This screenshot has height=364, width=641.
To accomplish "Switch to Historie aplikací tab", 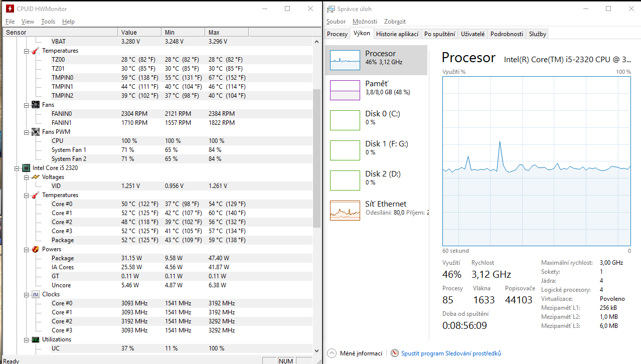I will coord(397,34).
